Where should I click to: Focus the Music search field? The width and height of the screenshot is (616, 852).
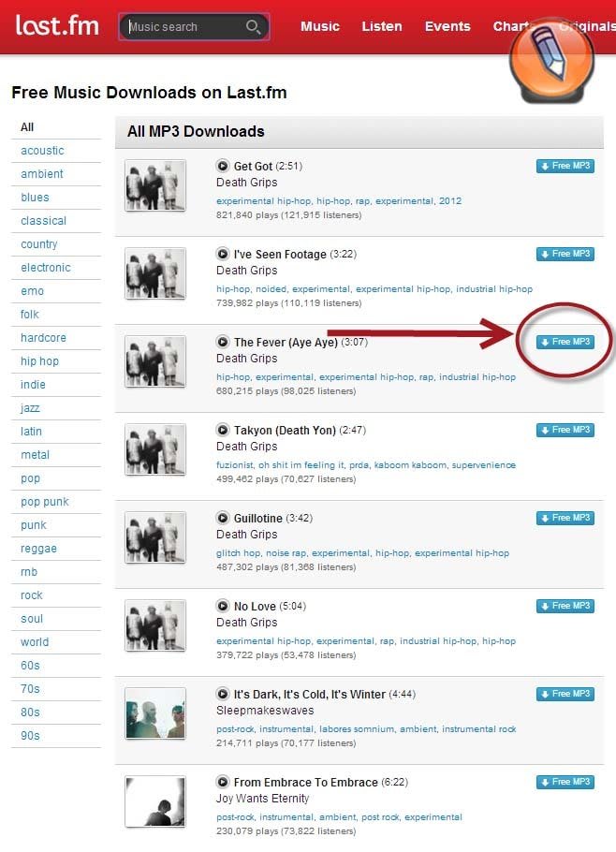click(184, 26)
